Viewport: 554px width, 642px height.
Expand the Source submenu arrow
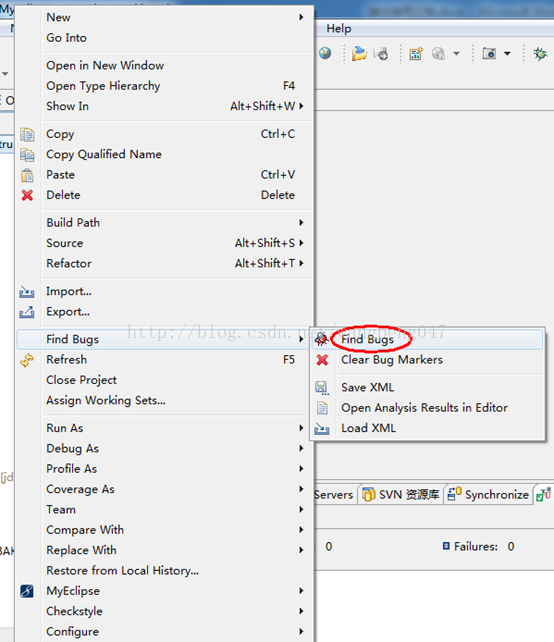[301, 243]
